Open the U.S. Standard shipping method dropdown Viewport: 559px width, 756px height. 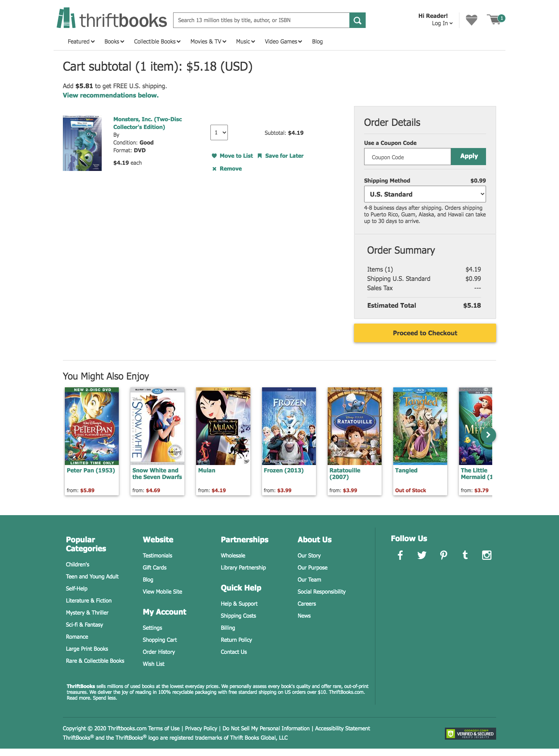[x=425, y=194]
